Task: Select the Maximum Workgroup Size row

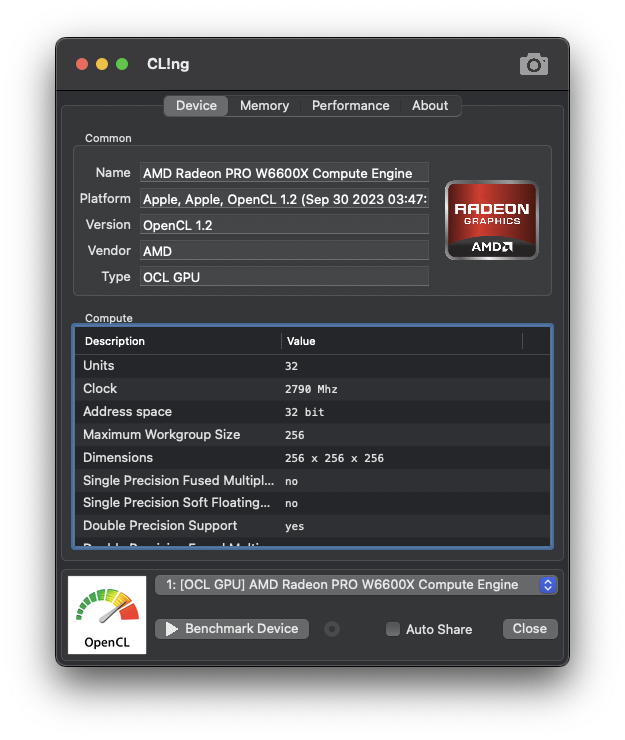Action: (312, 435)
